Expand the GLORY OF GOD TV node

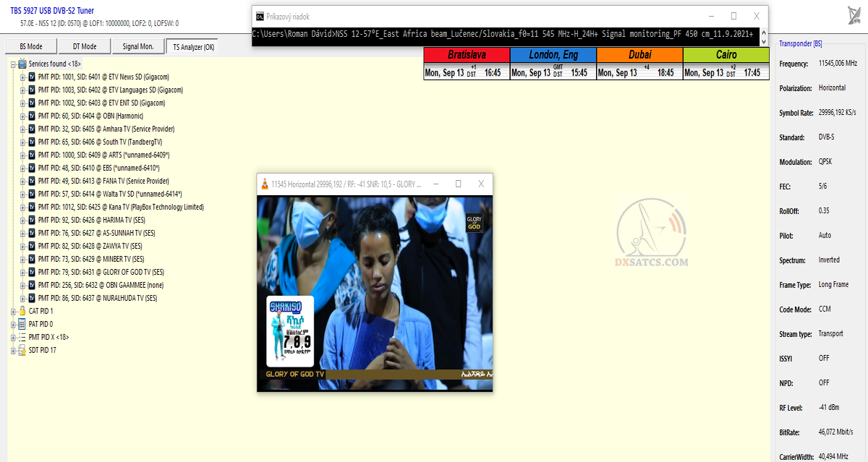[22, 272]
